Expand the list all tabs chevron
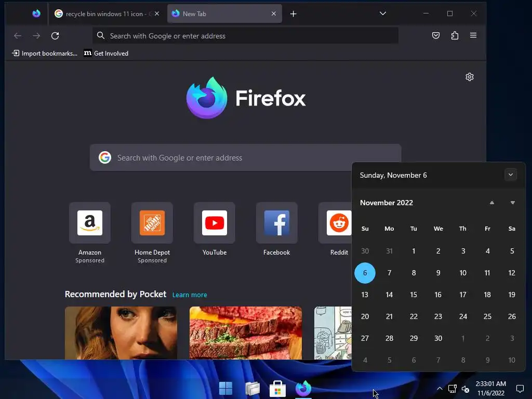532x399 pixels. pyautogui.click(x=383, y=14)
